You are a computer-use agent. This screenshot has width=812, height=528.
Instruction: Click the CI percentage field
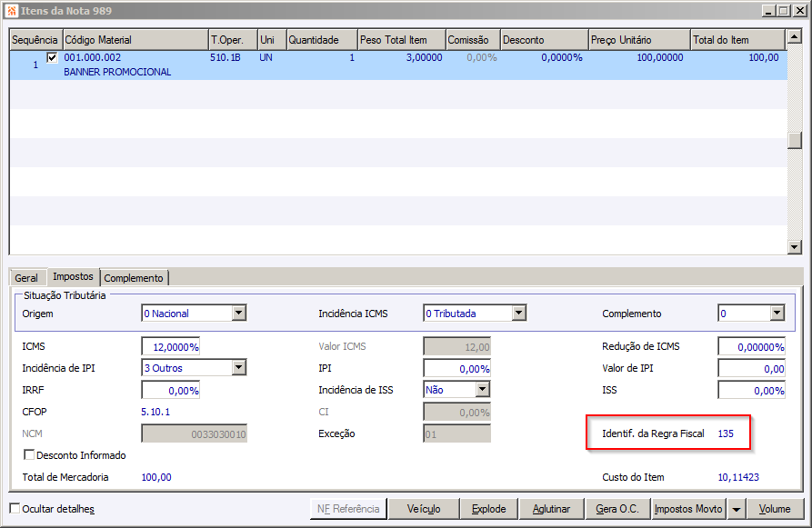[456, 412]
